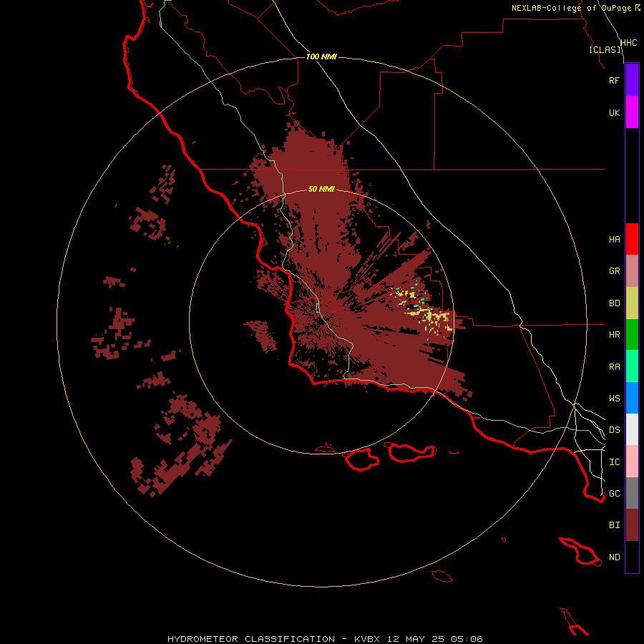Click the dark green HR legend swatch
The width and height of the screenshot is (644, 644).
click(632, 335)
